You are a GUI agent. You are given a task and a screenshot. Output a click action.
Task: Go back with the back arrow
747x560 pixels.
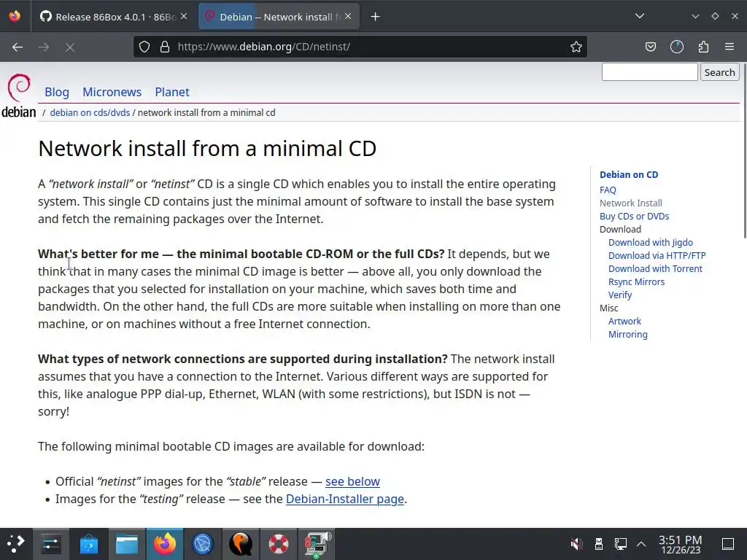tap(18, 47)
